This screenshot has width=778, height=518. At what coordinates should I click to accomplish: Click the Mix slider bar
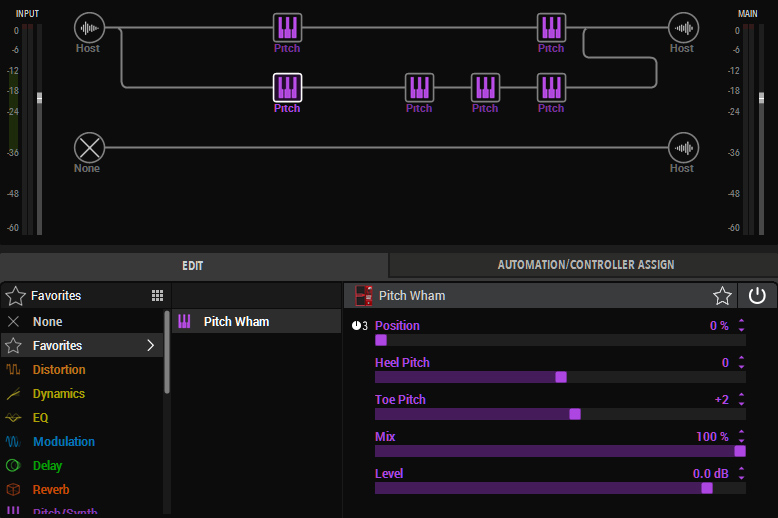point(558,451)
